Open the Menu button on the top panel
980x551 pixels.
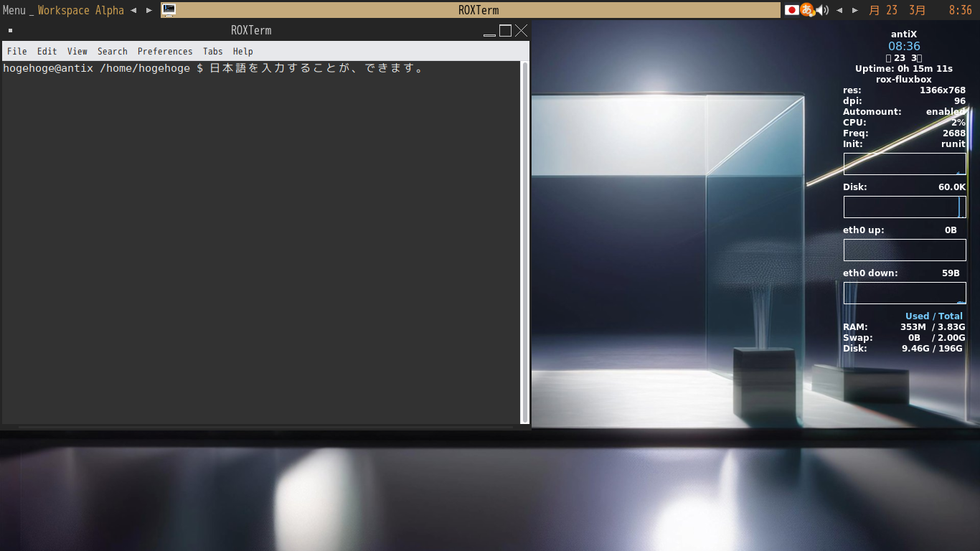[x=14, y=10]
